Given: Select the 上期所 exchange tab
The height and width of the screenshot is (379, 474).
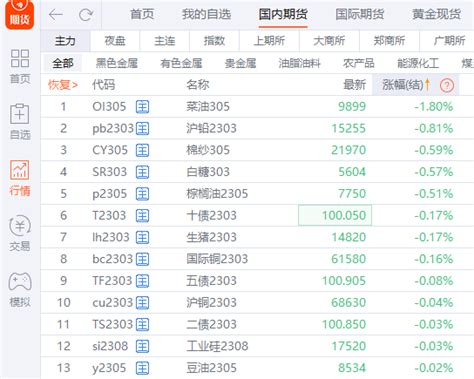Looking at the screenshot, I should (269, 41).
